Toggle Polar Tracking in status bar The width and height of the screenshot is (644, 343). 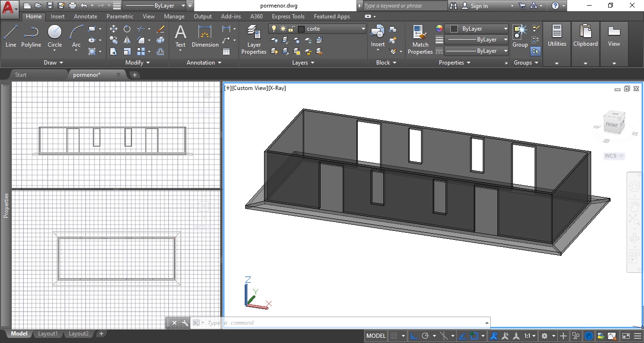426,336
